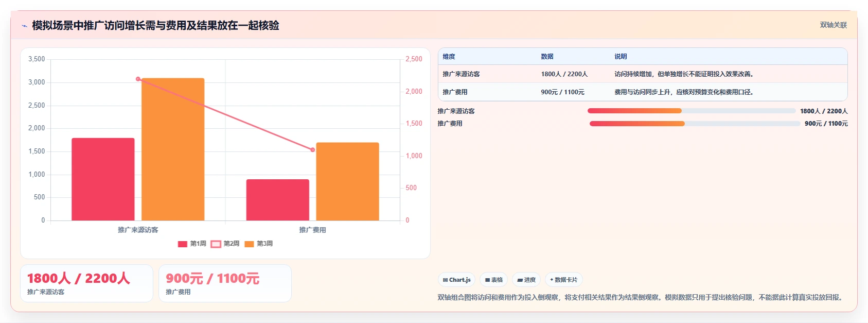Select the 表格 tag chip
Image resolution: width=868 pixels, height=323 pixels.
[x=494, y=280]
